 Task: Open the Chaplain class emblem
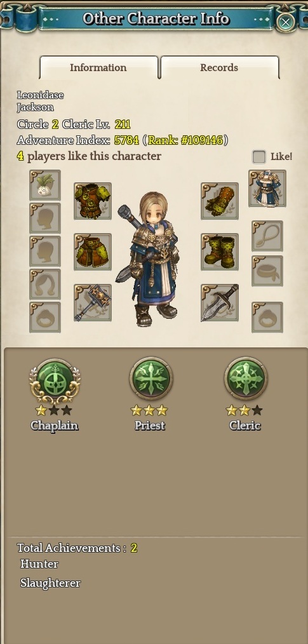pyautogui.click(x=55, y=380)
